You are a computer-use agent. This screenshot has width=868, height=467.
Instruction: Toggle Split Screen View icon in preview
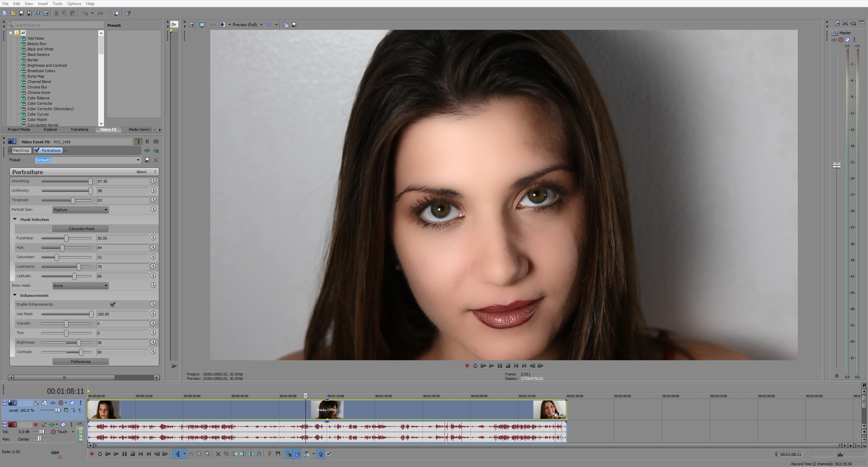tap(222, 25)
